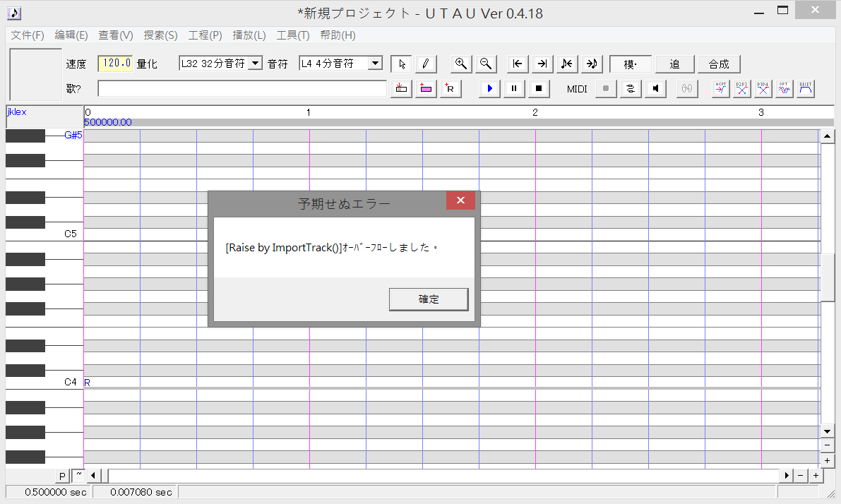
Task: Click the zoom out magnifier
Action: point(486,64)
